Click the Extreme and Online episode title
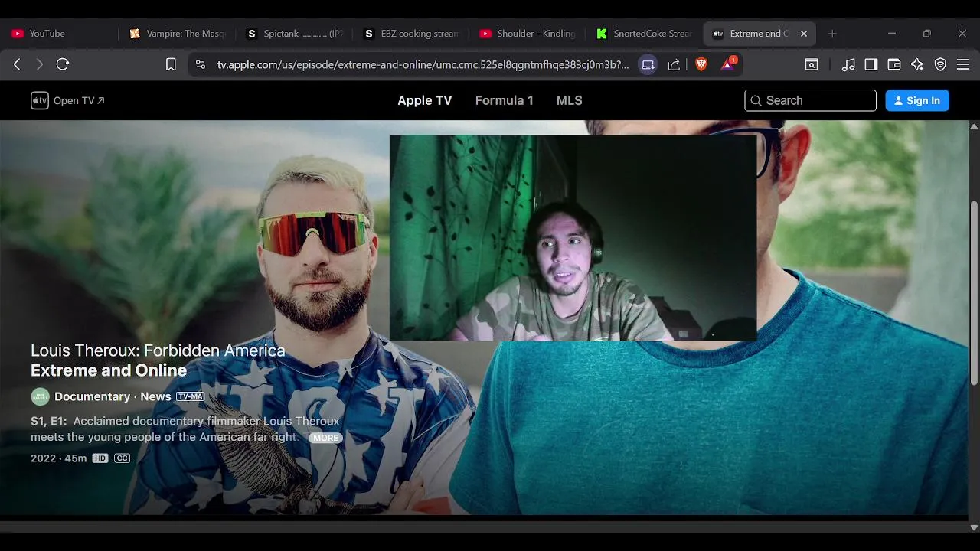This screenshot has width=980, height=551. (x=109, y=370)
